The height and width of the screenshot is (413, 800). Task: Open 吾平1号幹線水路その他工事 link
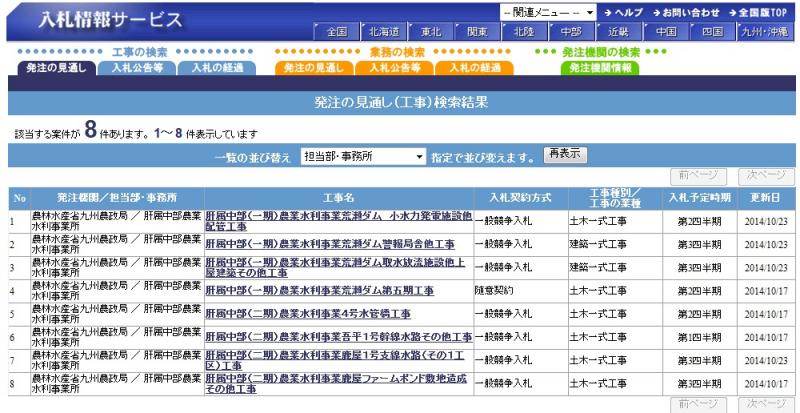[339, 337]
